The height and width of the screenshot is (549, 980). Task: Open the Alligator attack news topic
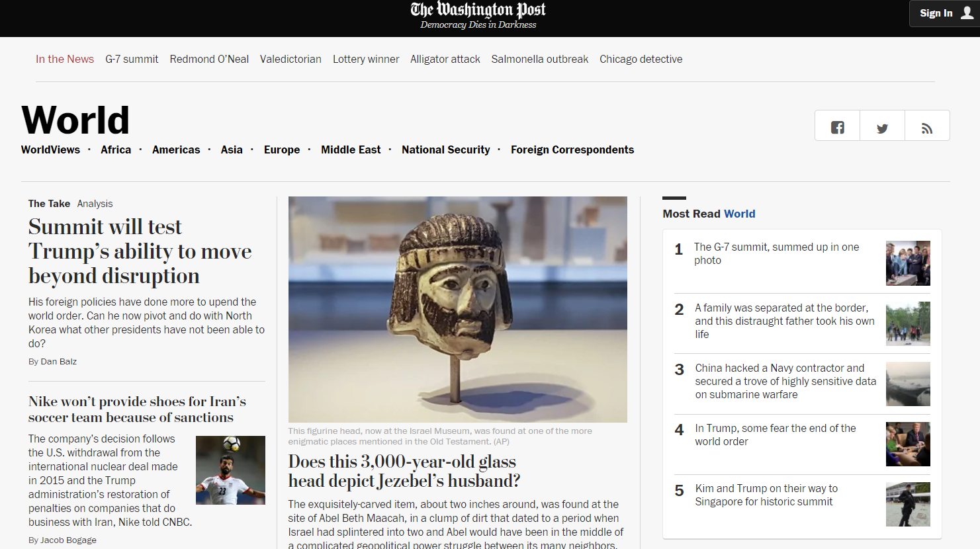pyautogui.click(x=445, y=59)
